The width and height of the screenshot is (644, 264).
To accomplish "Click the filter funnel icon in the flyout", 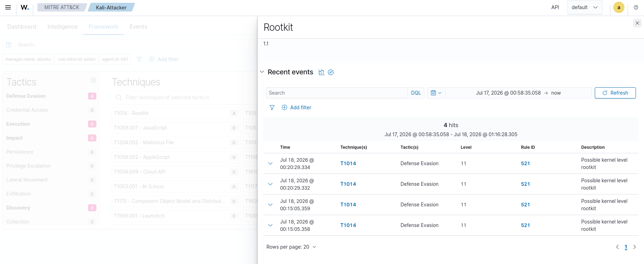I will [272, 108].
